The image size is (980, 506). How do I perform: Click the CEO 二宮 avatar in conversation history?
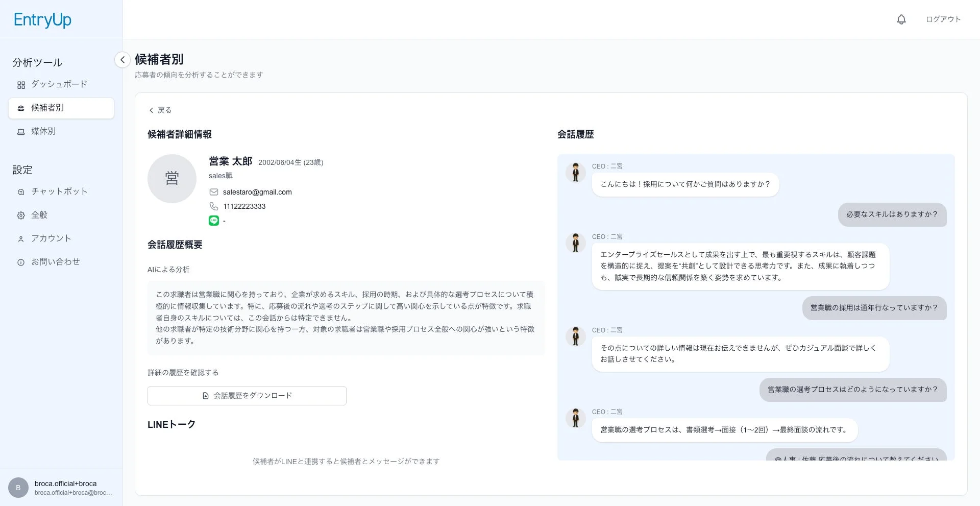click(576, 173)
